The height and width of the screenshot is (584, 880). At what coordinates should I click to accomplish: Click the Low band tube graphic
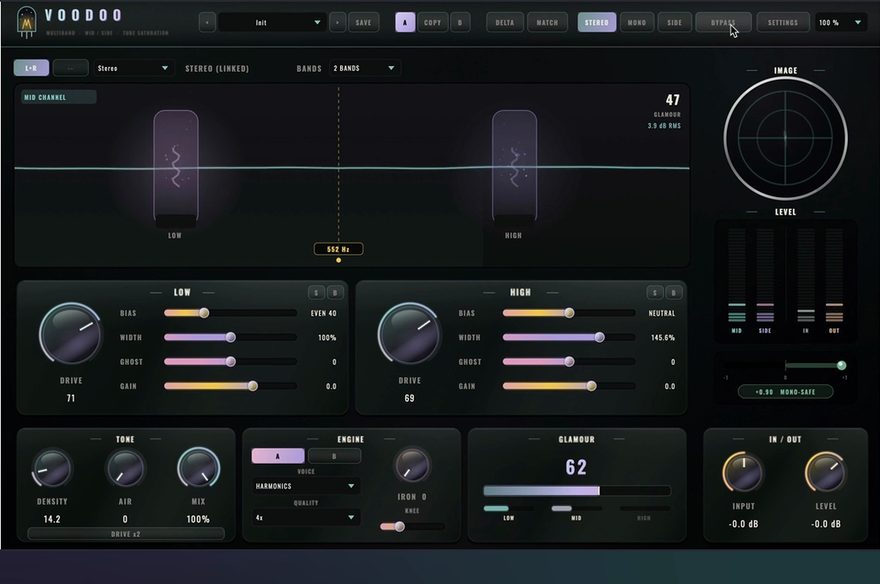(x=176, y=167)
